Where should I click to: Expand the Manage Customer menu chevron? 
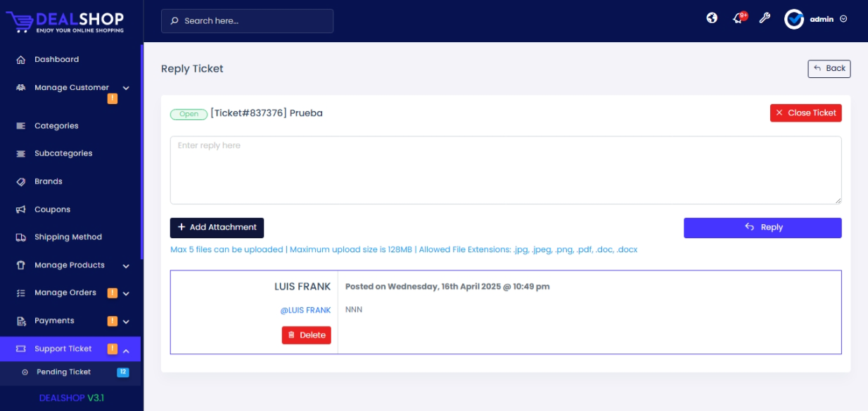coord(127,88)
